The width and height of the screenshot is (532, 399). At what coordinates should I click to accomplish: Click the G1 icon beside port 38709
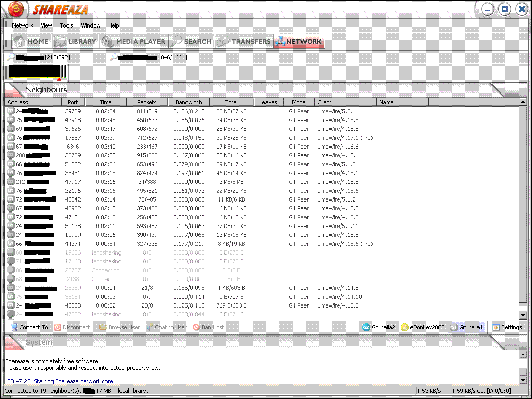11,155
